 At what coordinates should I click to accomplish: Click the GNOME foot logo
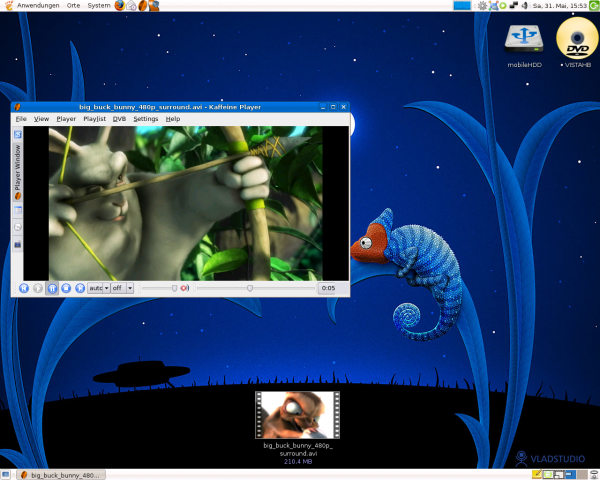pos(8,6)
